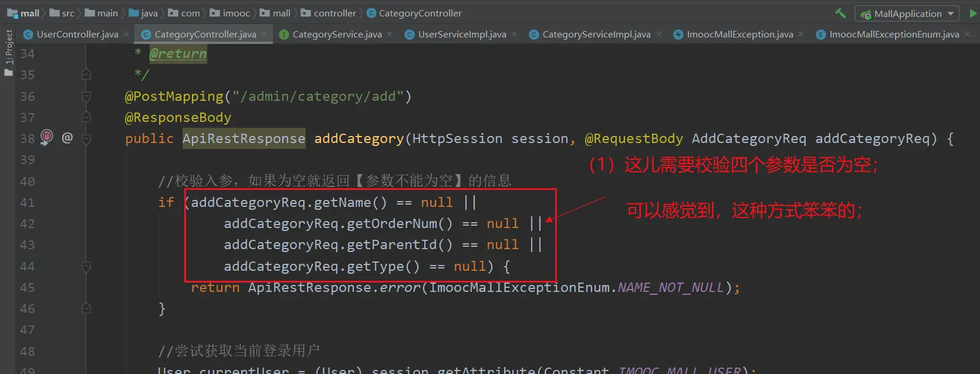The width and height of the screenshot is (980, 374).
Task: Click the @ResponseBody annotation
Action: pos(178,118)
